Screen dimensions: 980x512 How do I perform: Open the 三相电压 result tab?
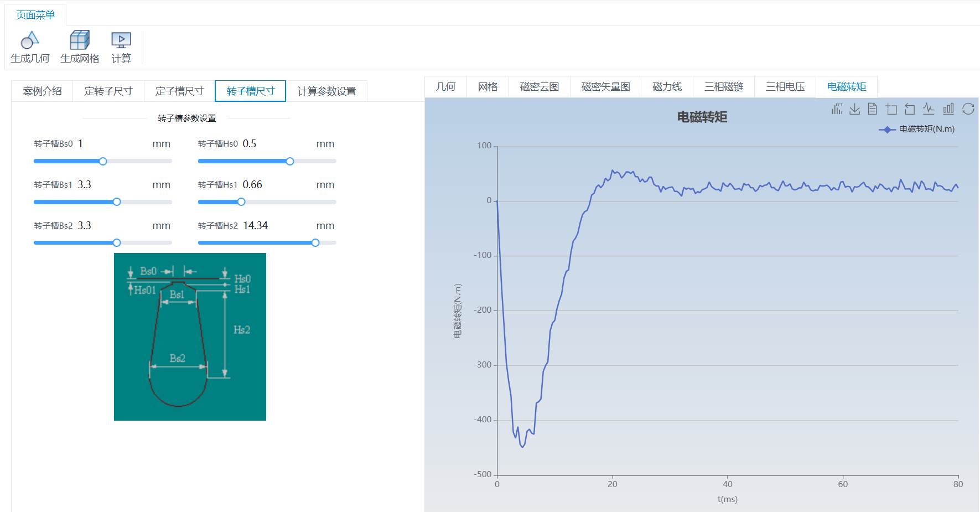coord(785,87)
